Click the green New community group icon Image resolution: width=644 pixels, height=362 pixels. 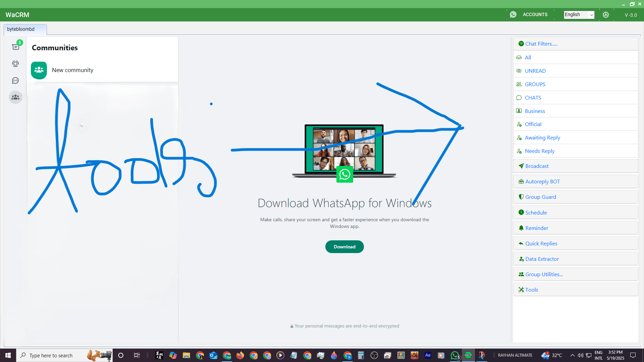tap(39, 70)
